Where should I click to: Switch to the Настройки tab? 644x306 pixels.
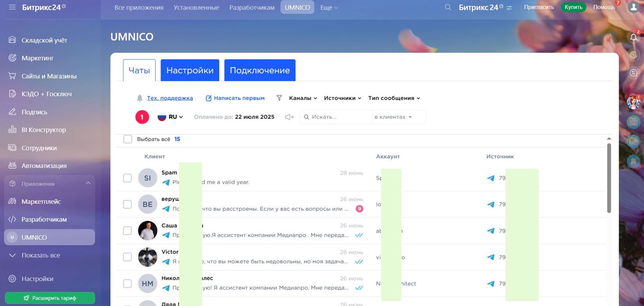coord(190,70)
